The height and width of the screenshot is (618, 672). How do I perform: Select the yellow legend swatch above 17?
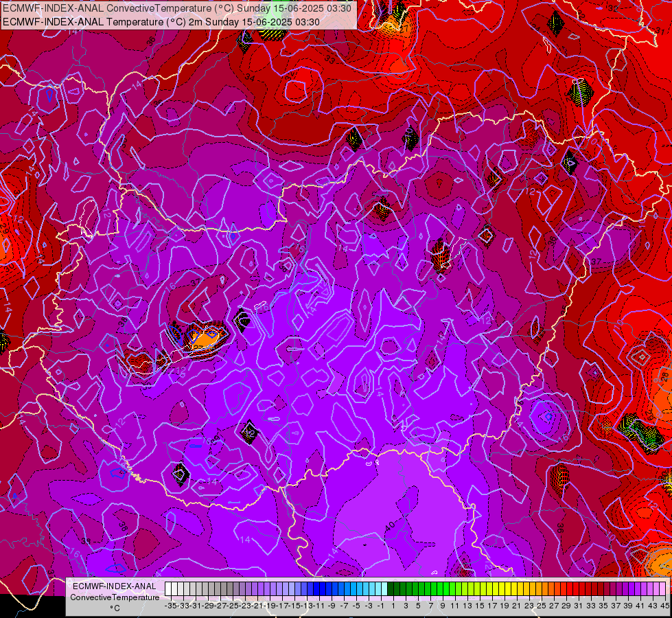point(489,588)
